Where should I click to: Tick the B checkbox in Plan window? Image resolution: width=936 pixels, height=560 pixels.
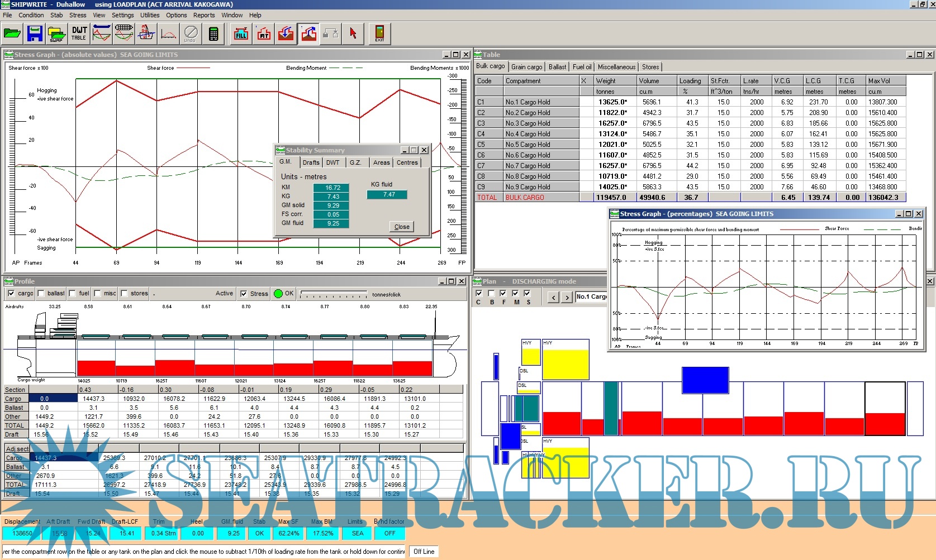(491, 293)
